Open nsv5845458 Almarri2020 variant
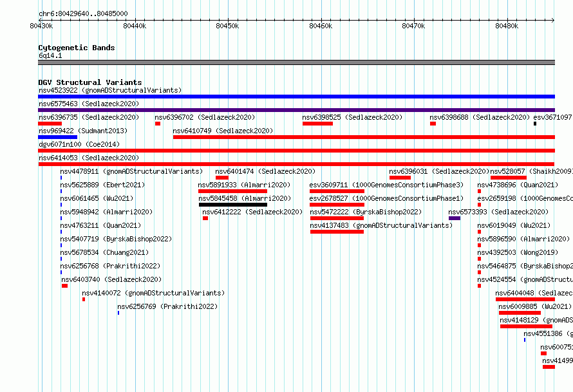 pyautogui.click(x=245, y=198)
